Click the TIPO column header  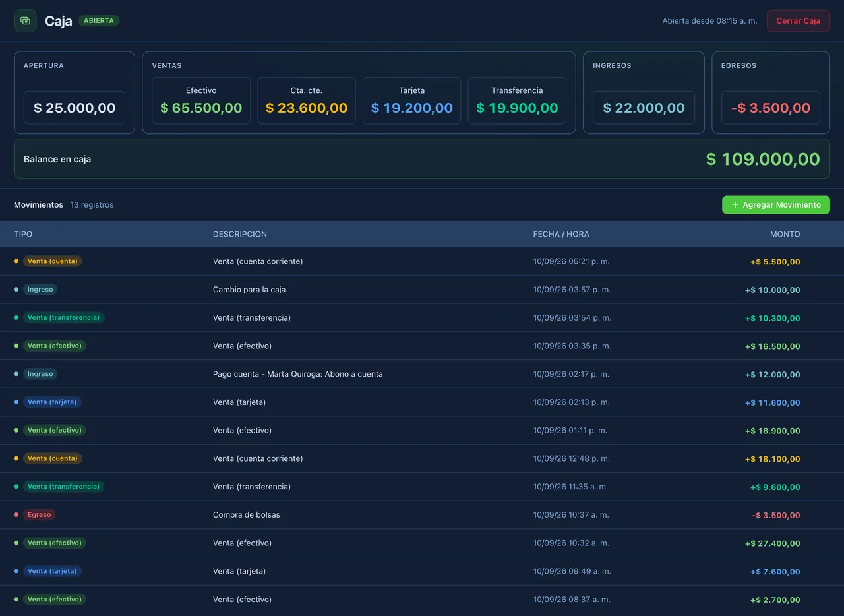point(23,234)
